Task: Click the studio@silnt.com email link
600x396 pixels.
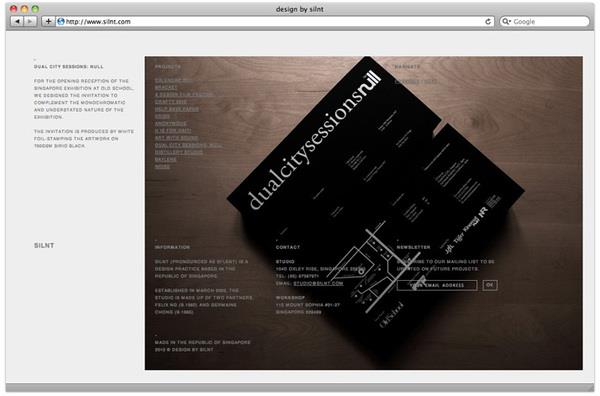Action: (318, 284)
